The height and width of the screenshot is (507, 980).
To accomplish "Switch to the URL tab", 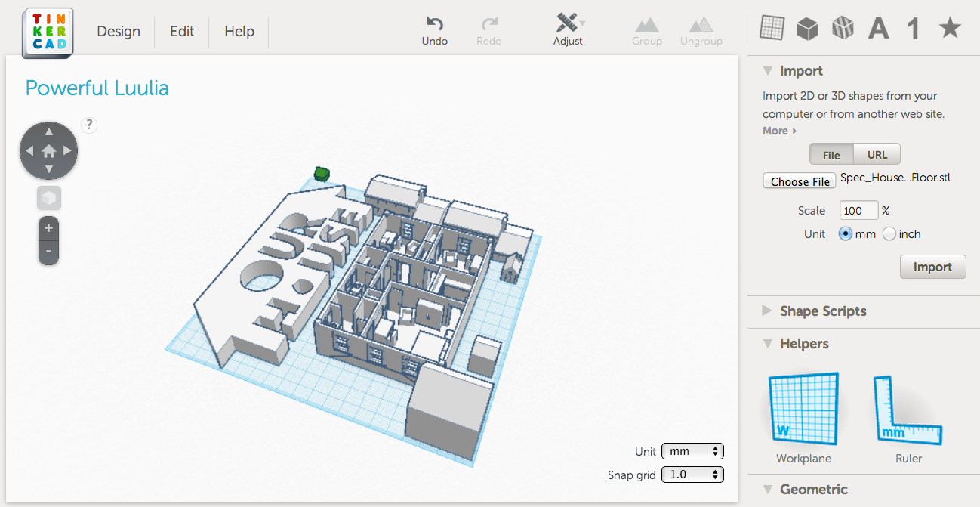I will tap(877, 154).
